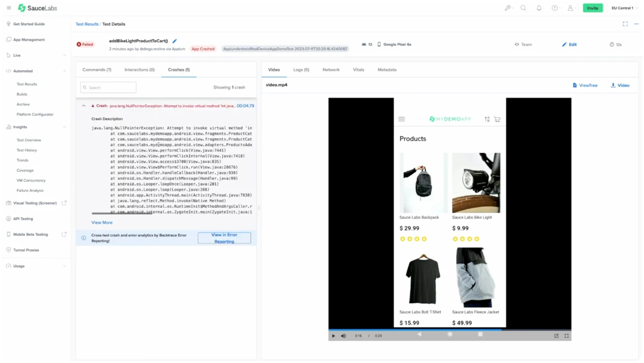
Task: Click the fullscreen expand icon near Test Details
Action: point(625,24)
